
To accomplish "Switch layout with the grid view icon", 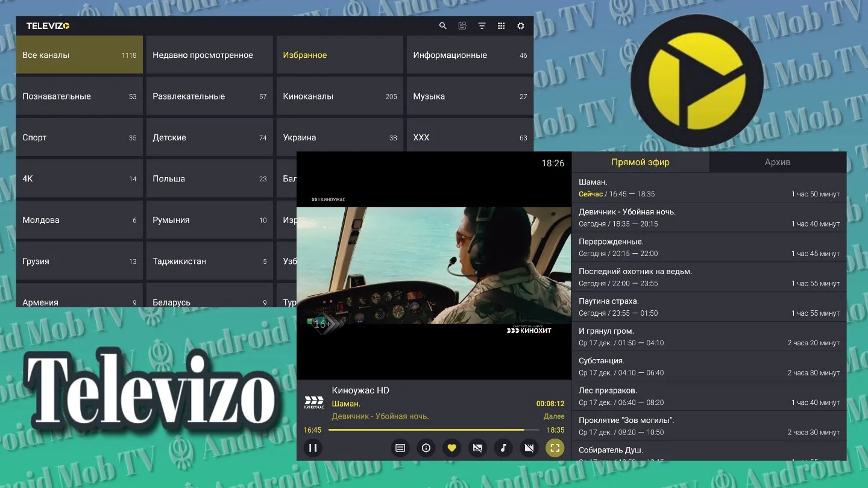I will 501,26.
